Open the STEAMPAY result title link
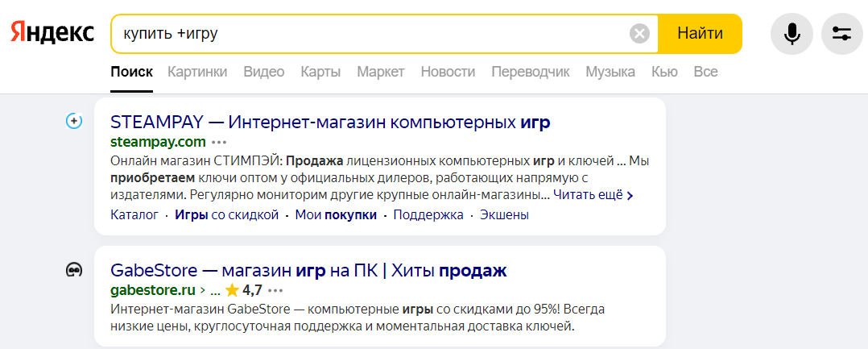The height and width of the screenshot is (349, 868). (330, 122)
